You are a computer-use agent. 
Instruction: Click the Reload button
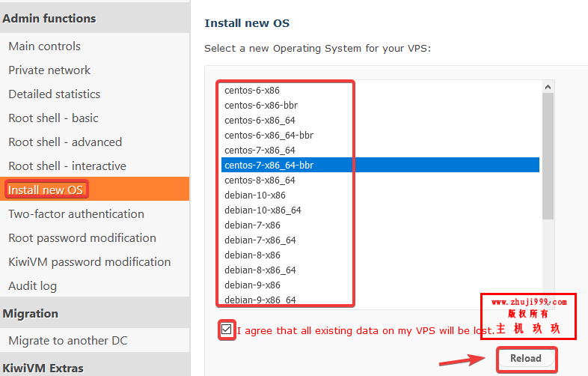526,358
